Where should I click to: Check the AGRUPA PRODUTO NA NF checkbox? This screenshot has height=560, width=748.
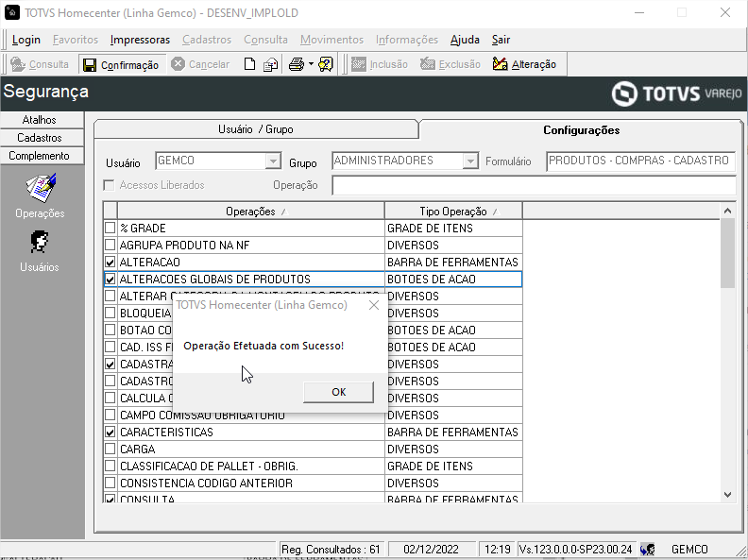pyautogui.click(x=110, y=246)
